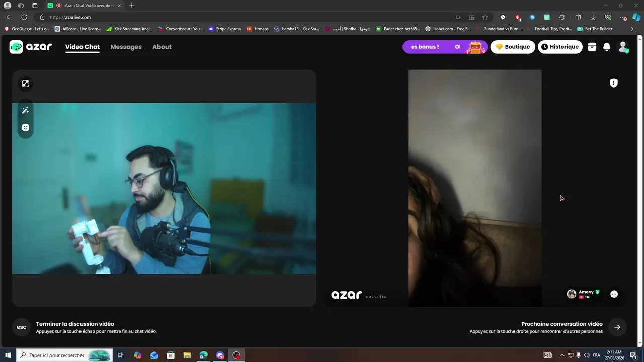
Task: Toggle vertical tabs panel
Action: pyautogui.click(x=35, y=6)
